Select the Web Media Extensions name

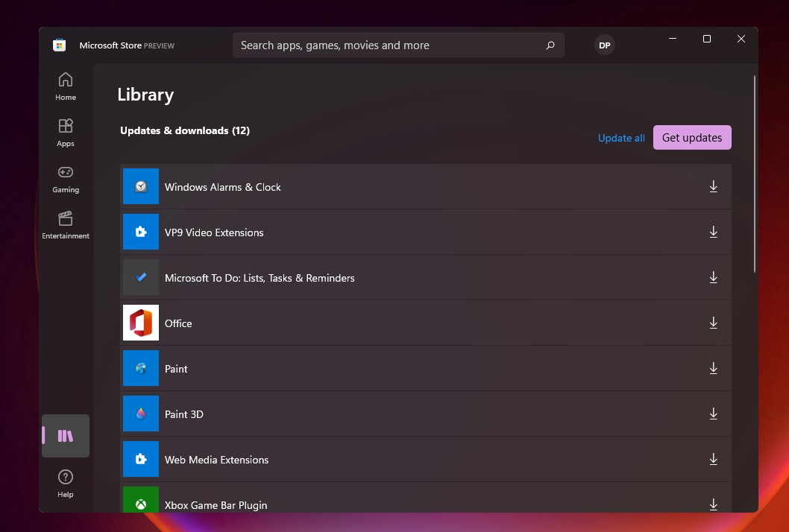point(216,460)
